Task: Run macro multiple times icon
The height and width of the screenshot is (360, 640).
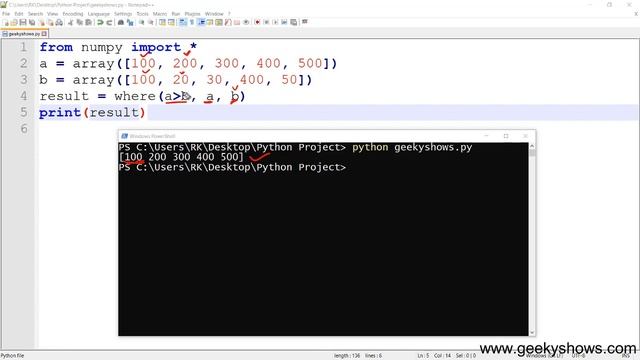Action: click(284, 22)
